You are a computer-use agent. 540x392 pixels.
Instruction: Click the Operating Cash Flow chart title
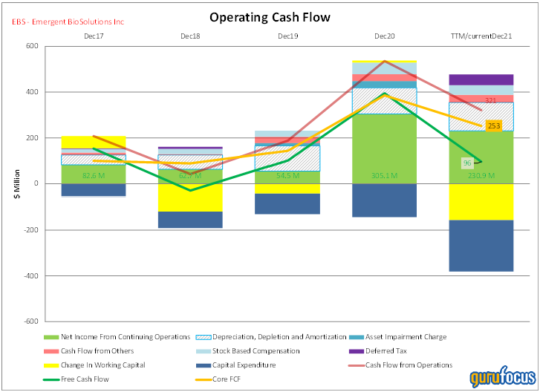click(x=270, y=17)
